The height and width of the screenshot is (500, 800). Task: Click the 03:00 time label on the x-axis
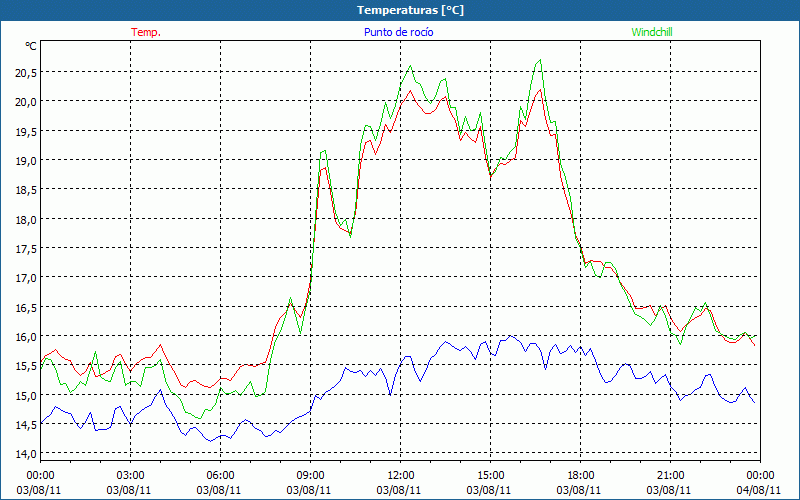[131, 476]
